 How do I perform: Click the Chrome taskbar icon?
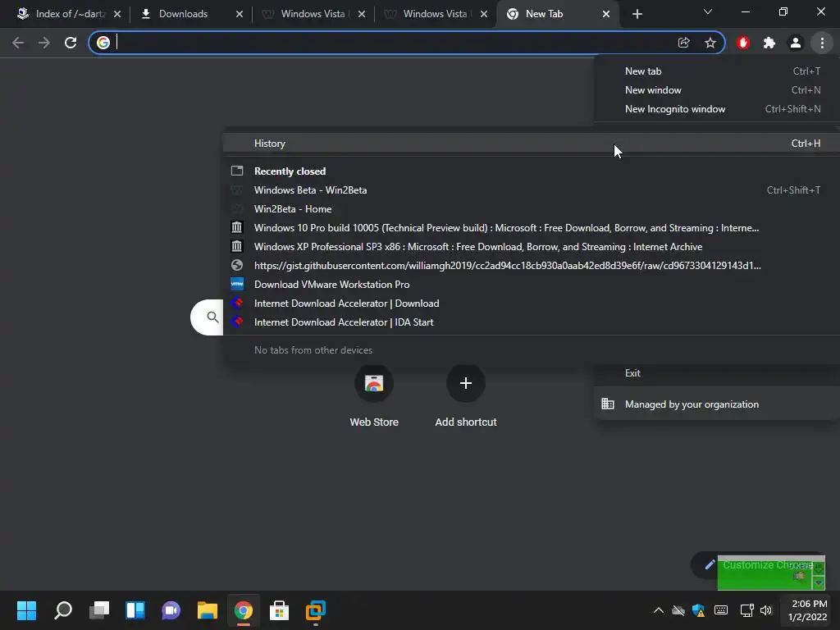[243, 610]
